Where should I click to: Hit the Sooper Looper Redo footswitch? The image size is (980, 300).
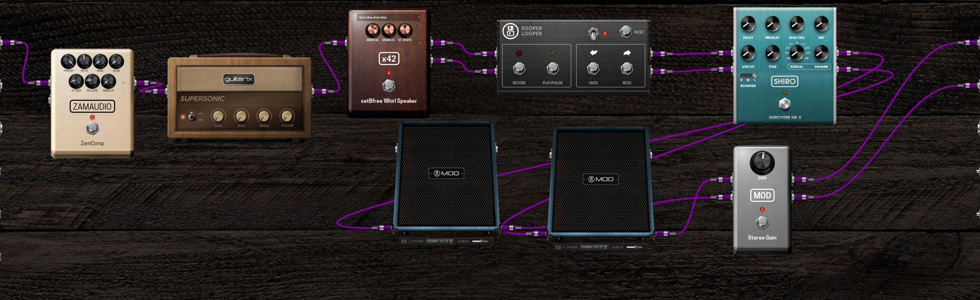point(627,68)
